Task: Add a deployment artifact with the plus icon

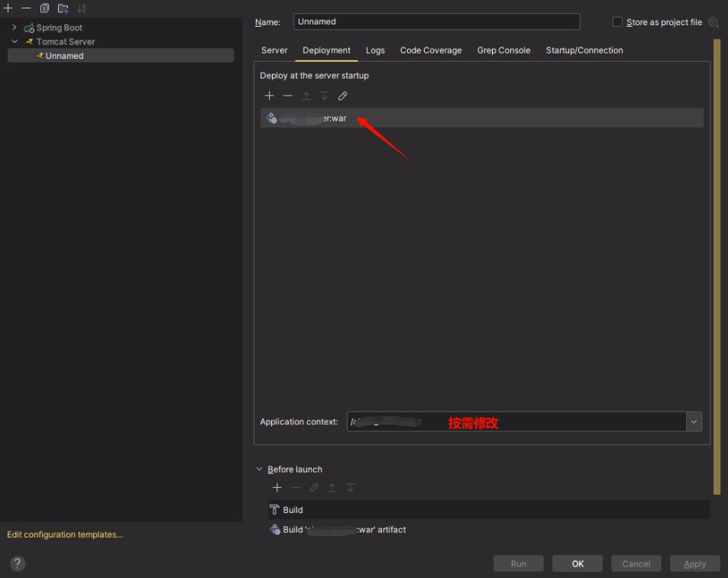Action: point(269,95)
